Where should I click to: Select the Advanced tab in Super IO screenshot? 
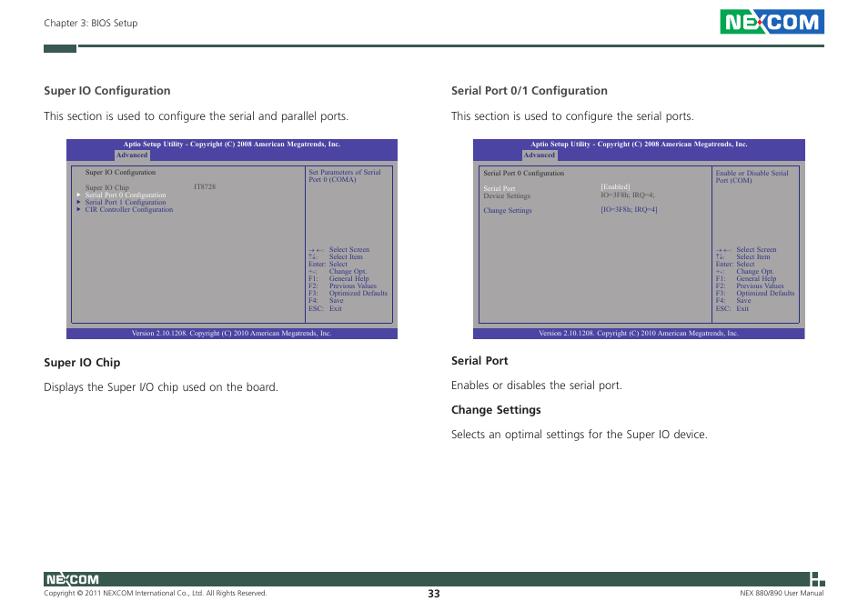(x=132, y=155)
